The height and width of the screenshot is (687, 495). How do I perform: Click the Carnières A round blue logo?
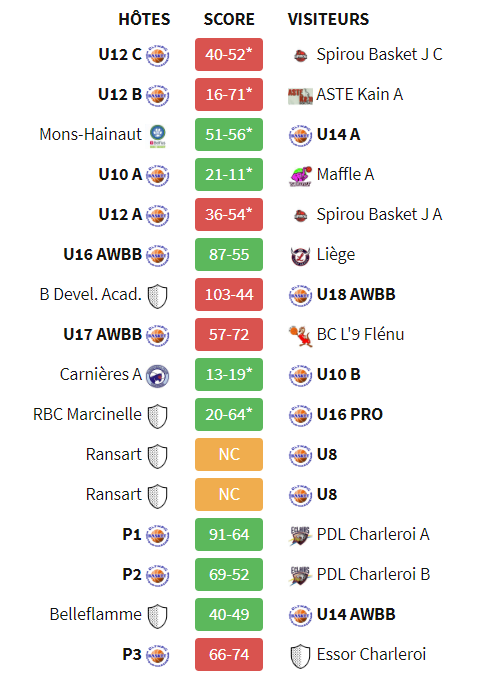(x=157, y=376)
